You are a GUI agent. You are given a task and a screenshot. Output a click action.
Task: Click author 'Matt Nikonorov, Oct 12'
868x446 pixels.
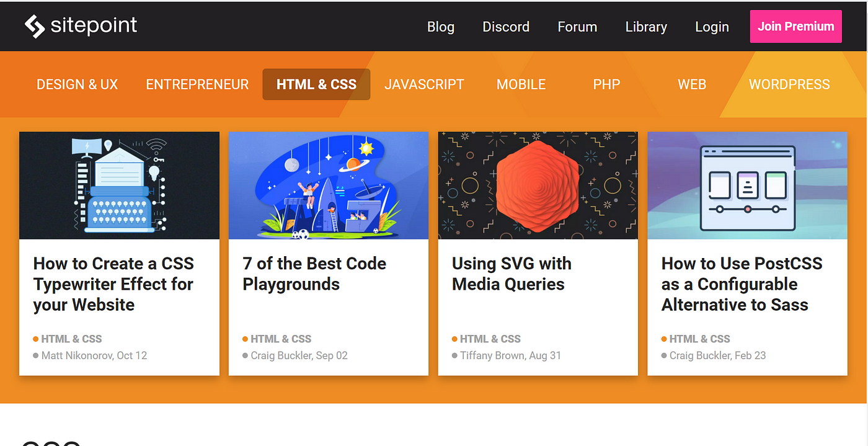pos(94,355)
